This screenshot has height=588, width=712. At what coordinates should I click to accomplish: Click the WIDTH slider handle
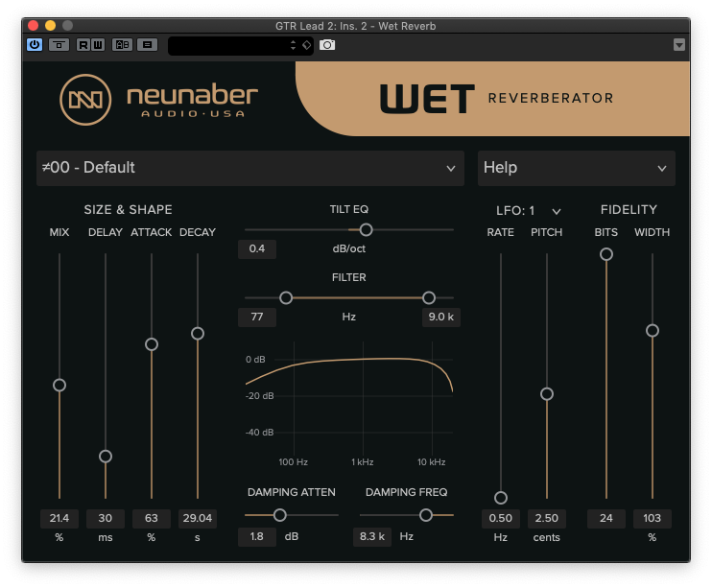coord(653,330)
